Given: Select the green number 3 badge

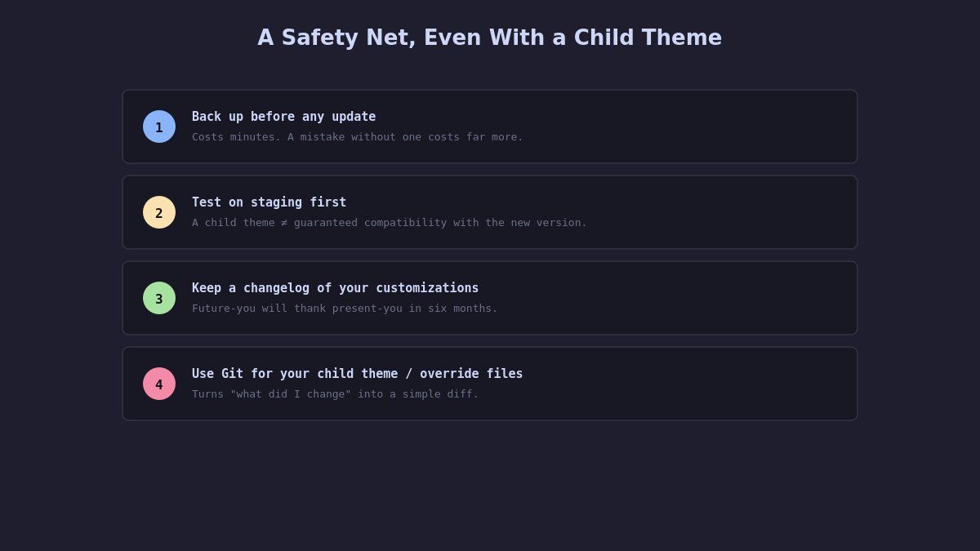Looking at the screenshot, I should pos(159,298).
